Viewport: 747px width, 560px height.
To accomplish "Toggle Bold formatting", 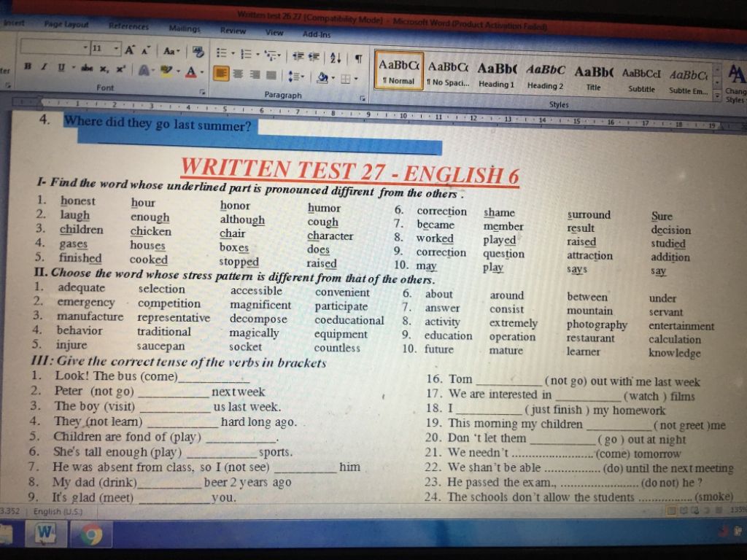I will [x=28, y=66].
